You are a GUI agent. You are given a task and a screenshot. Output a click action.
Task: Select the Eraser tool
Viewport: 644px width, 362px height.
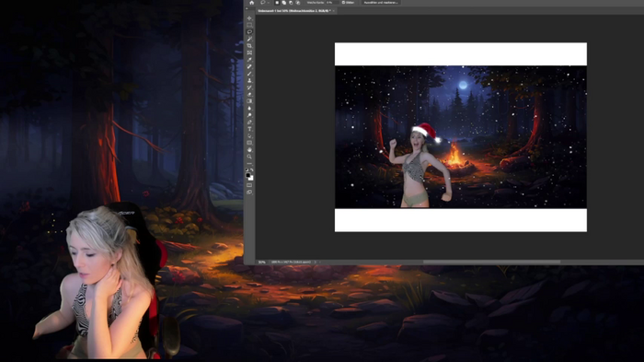click(x=249, y=94)
